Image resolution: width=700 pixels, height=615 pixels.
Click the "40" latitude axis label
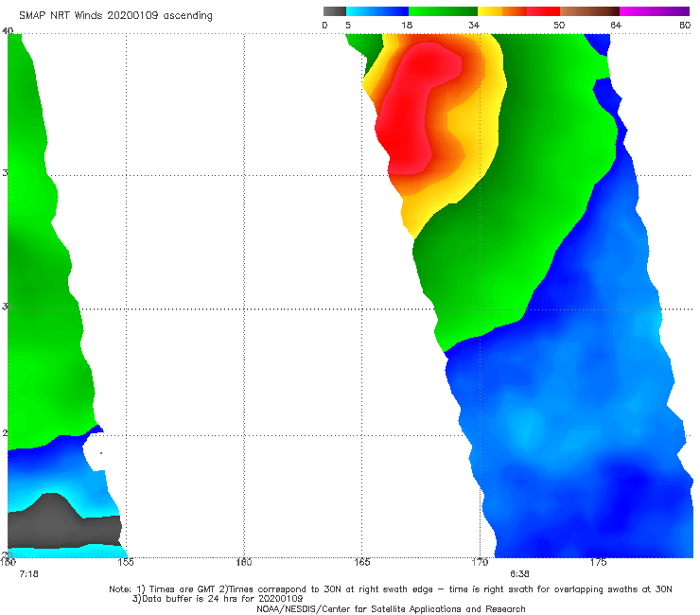pos(8,31)
